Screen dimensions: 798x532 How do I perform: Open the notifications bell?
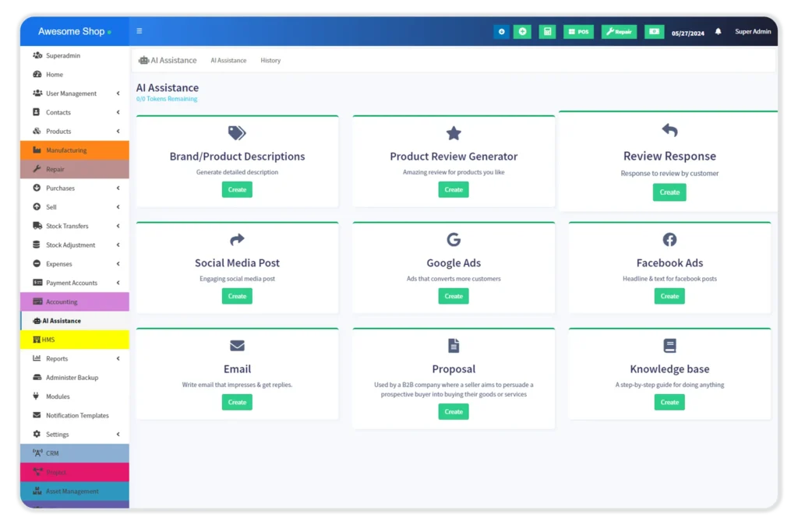(x=718, y=32)
